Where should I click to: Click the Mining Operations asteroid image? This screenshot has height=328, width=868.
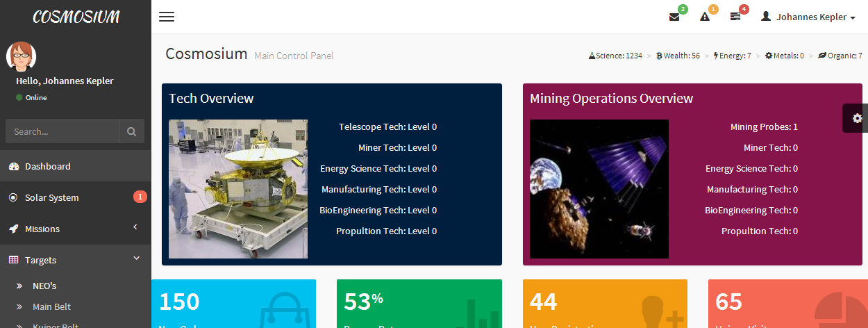click(x=599, y=189)
